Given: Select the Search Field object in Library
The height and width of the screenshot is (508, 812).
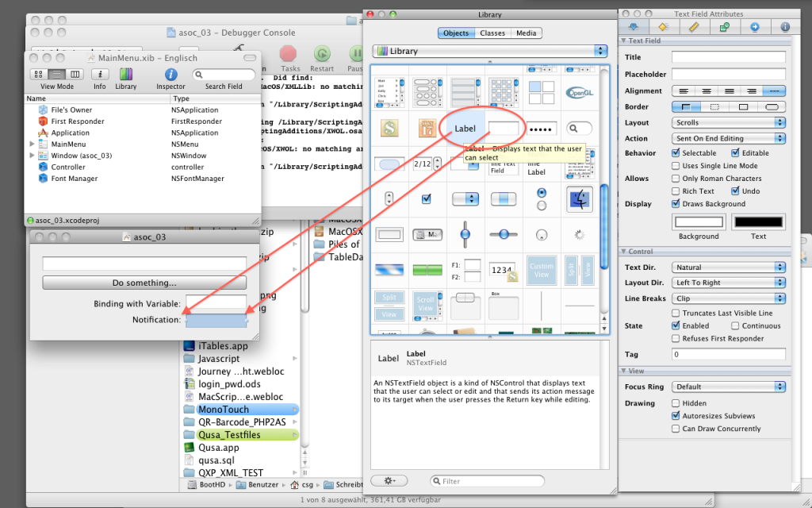Looking at the screenshot, I should tap(579, 128).
